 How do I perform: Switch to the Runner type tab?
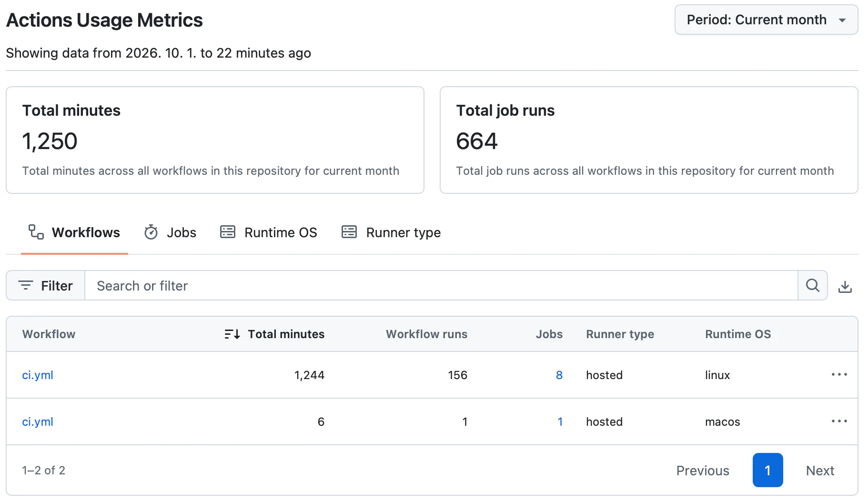[392, 232]
